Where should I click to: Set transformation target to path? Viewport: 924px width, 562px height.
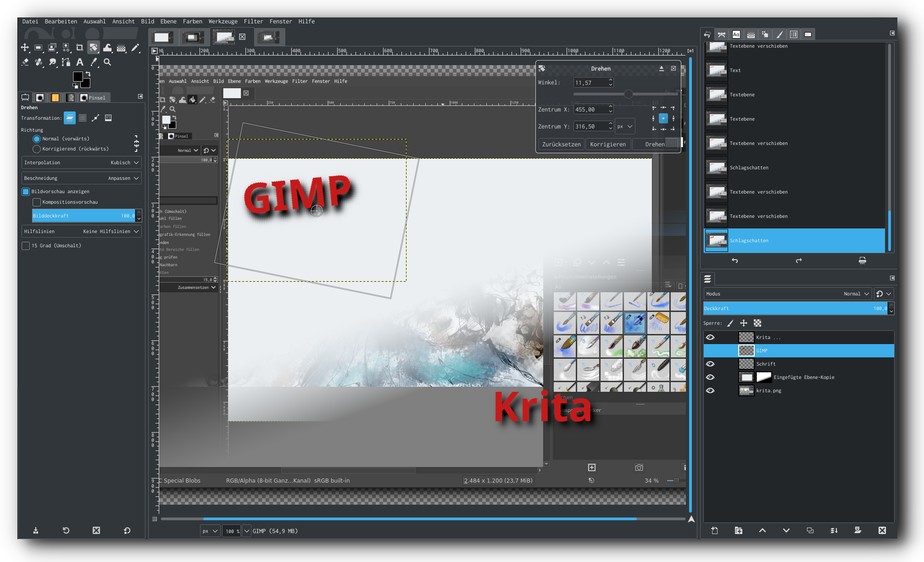coord(95,118)
